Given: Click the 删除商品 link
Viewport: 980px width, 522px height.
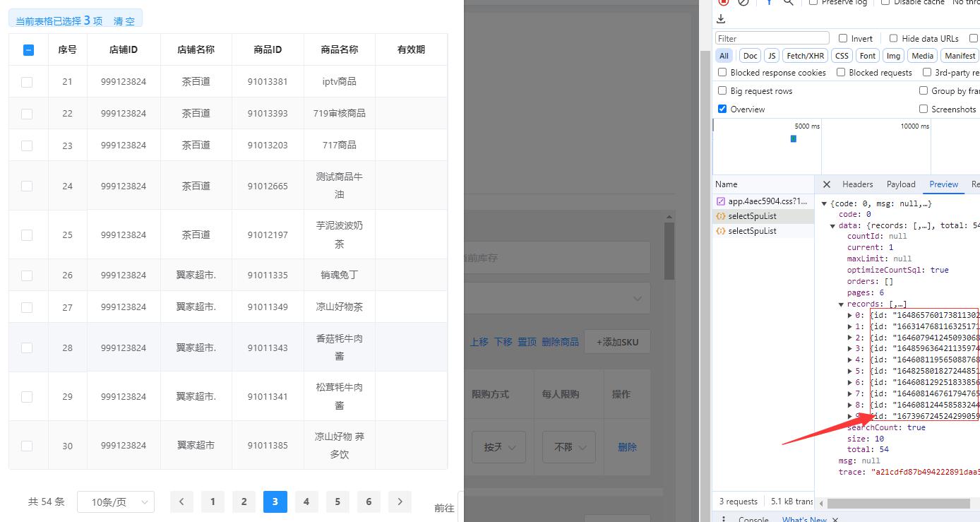Looking at the screenshot, I should click(561, 342).
